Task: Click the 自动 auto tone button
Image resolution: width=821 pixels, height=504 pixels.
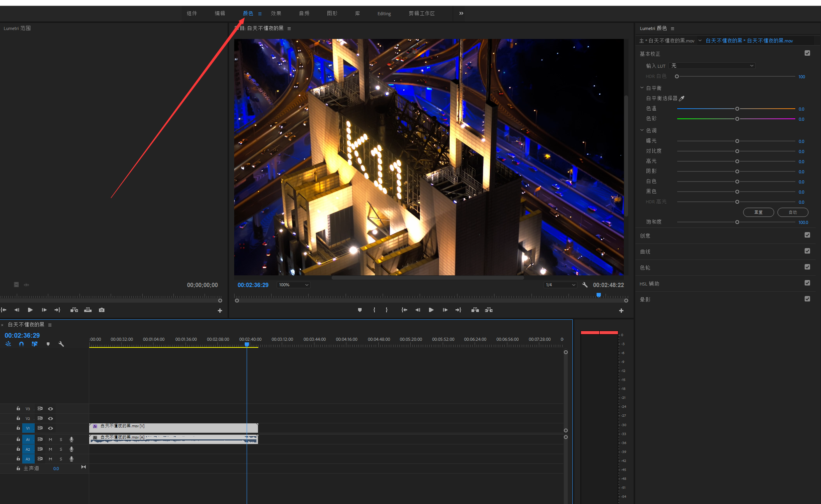Action: (x=793, y=212)
